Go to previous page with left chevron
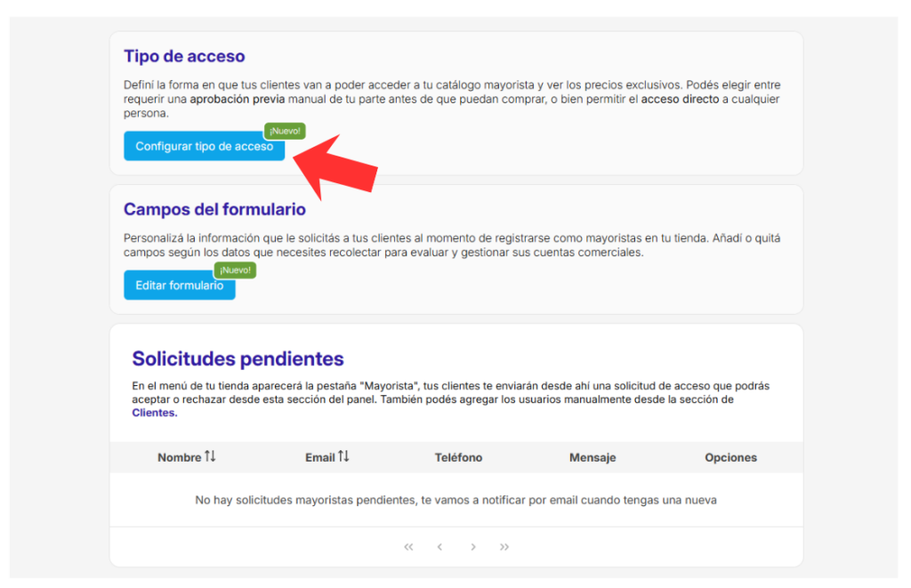Viewport: 911px width, 588px height. (x=439, y=547)
